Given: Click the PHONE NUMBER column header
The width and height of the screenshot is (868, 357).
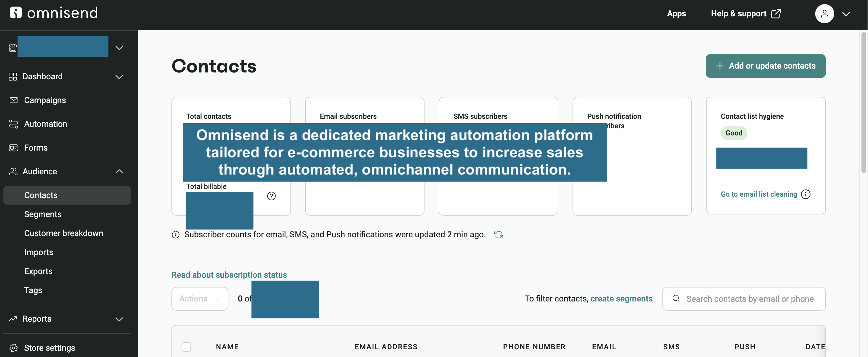Looking at the screenshot, I should (x=534, y=347).
